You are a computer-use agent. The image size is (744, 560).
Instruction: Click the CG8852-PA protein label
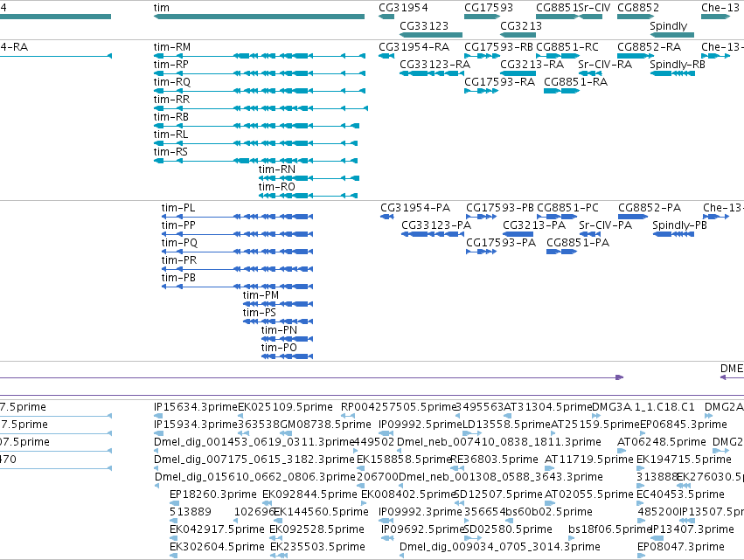[650, 208]
